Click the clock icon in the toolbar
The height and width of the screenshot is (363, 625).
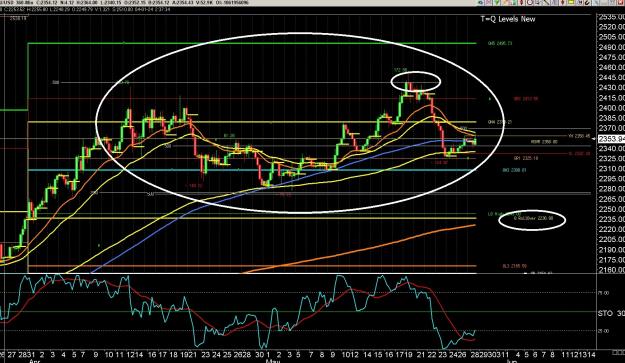[530, 2]
